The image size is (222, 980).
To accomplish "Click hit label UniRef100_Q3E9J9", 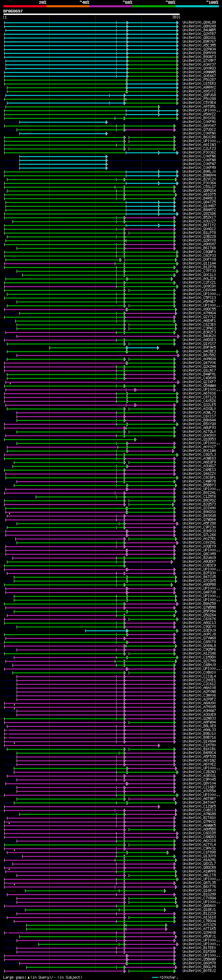I will [x=199, y=631].
